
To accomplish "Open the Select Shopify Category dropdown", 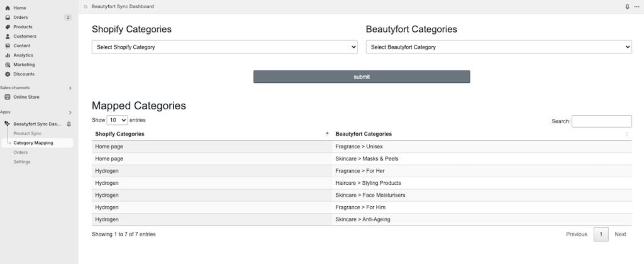I will 225,47.
